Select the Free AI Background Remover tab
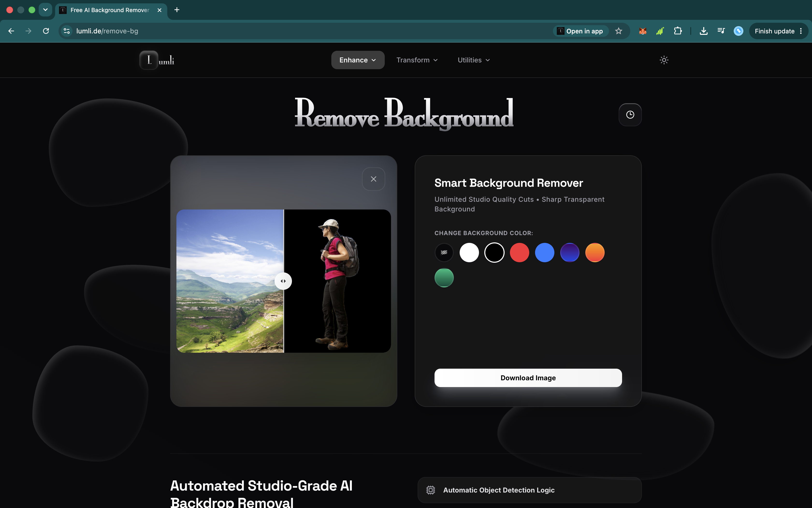 111,10
